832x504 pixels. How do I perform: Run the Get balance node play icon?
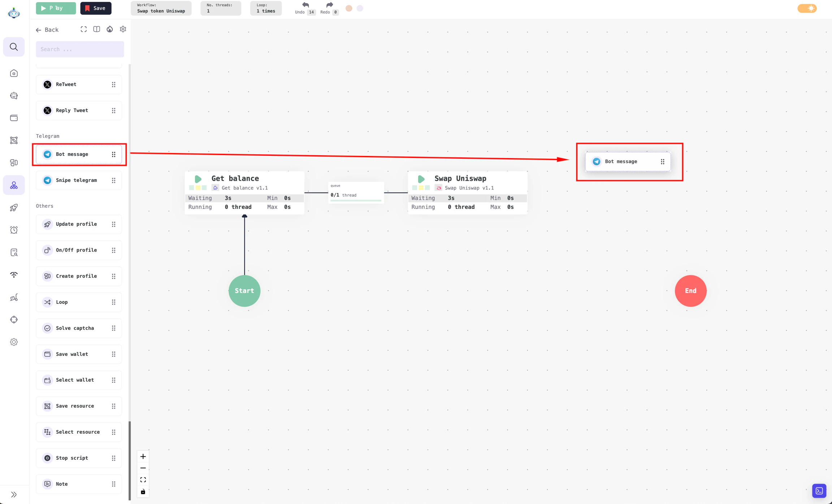tap(198, 179)
